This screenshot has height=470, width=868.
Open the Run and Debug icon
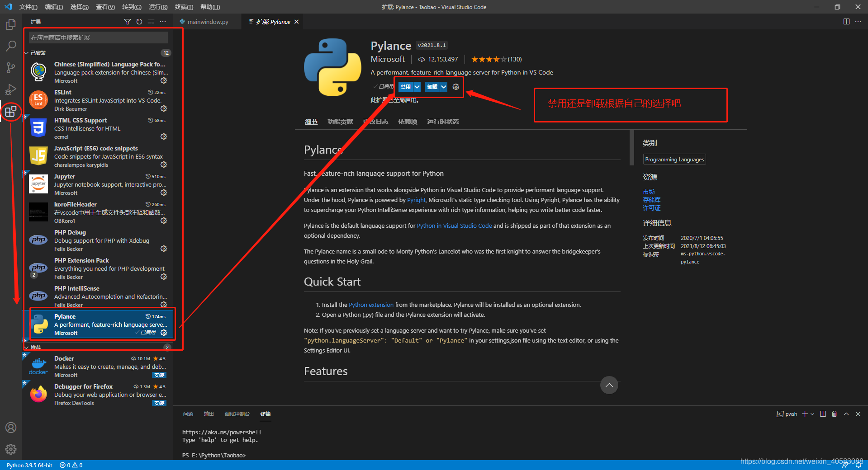coord(11,89)
